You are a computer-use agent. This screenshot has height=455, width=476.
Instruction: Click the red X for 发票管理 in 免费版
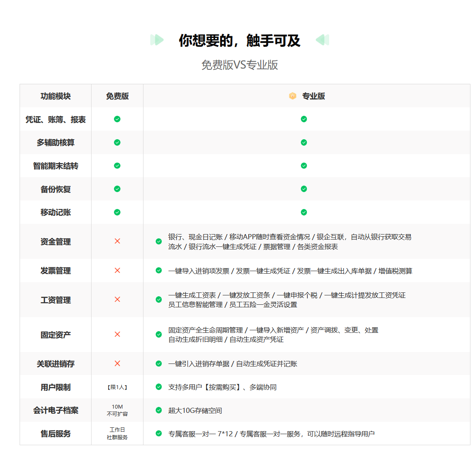click(117, 270)
